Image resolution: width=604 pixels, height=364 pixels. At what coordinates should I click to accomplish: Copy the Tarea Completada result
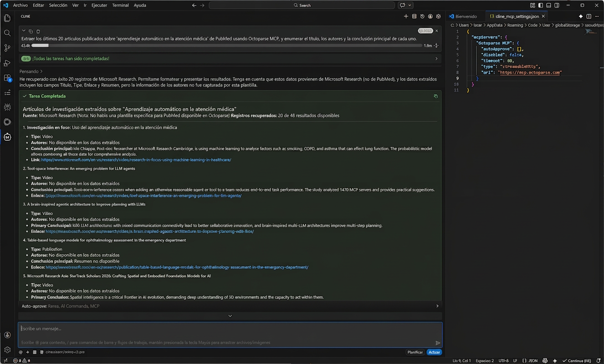pos(435,96)
